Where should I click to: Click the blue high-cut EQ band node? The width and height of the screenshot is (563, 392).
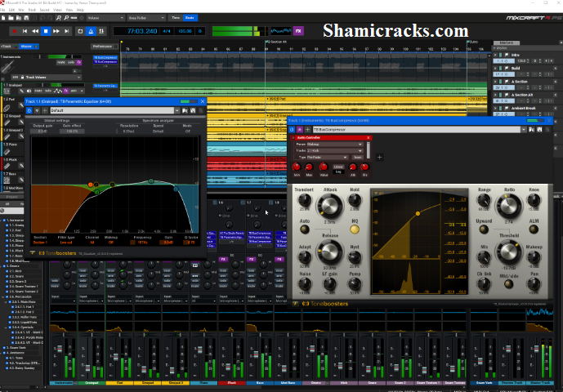click(176, 189)
